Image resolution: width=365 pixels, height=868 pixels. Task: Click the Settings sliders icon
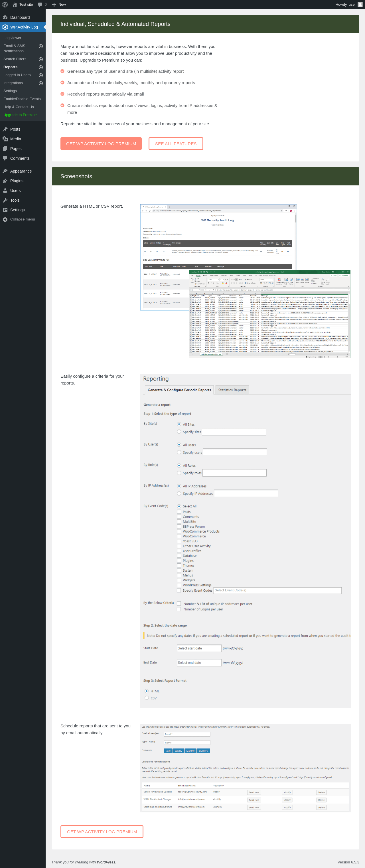[5, 210]
